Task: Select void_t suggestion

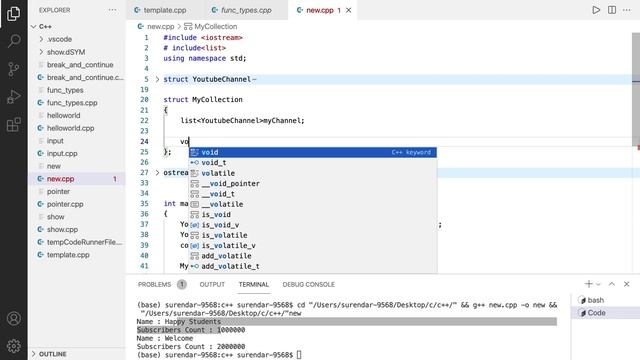Action: [x=313, y=162]
